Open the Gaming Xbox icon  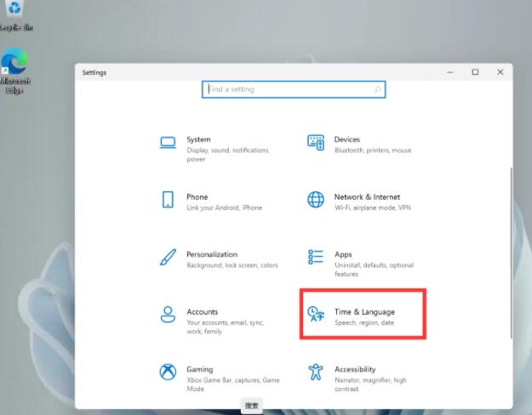(x=168, y=372)
